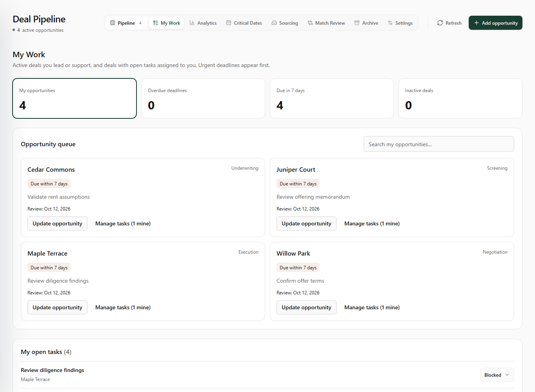Click Review diligence findings in open tasks
This screenshot has width=535, height=392.
tap(53, 370)
